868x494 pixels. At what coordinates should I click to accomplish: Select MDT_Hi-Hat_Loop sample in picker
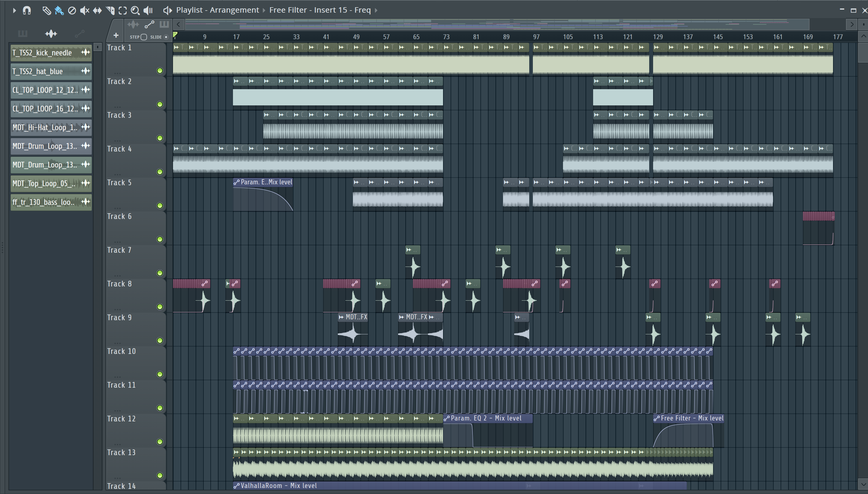(51, 127)
